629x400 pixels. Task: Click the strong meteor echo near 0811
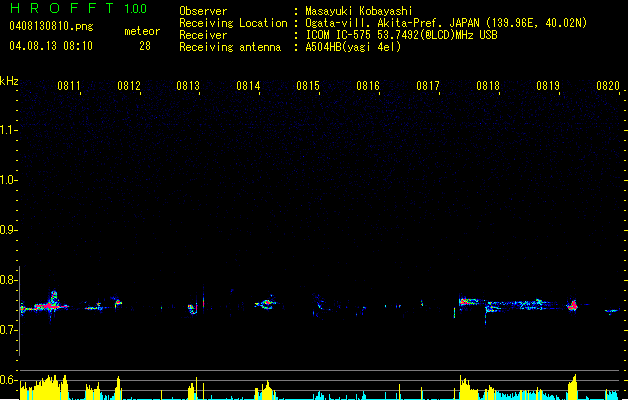(49, 306)
